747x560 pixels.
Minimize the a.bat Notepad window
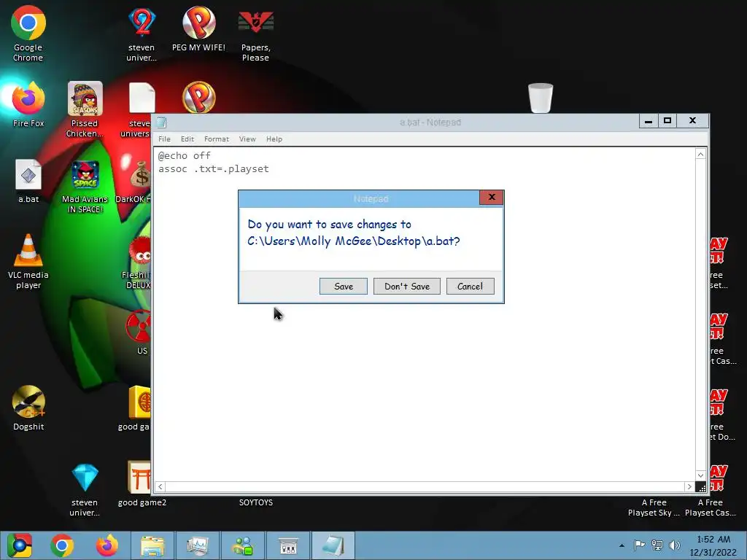(649, 121)
